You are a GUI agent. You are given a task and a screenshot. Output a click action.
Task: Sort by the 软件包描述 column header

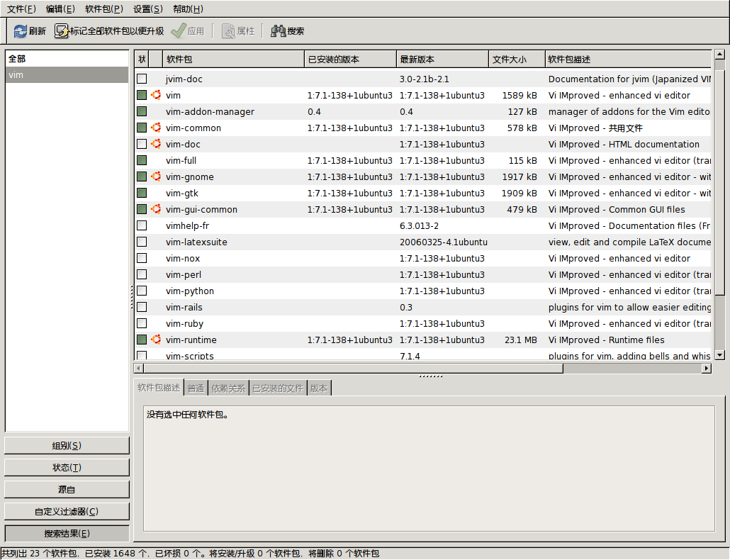tap(628, 59)
